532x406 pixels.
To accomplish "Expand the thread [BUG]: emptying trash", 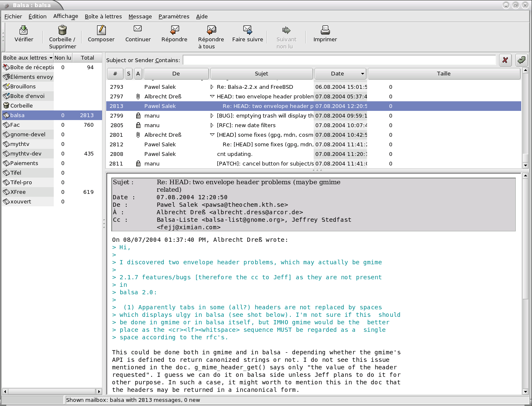I will [212, 115].
